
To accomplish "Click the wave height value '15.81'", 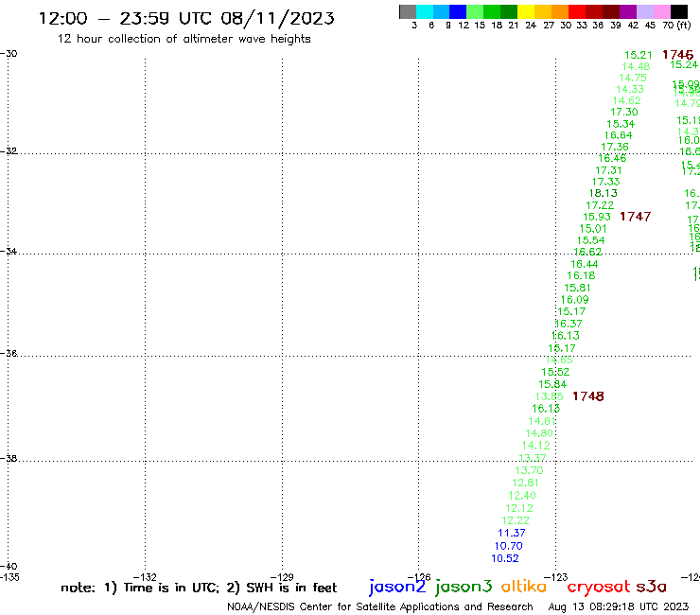I will coord(577,288).
